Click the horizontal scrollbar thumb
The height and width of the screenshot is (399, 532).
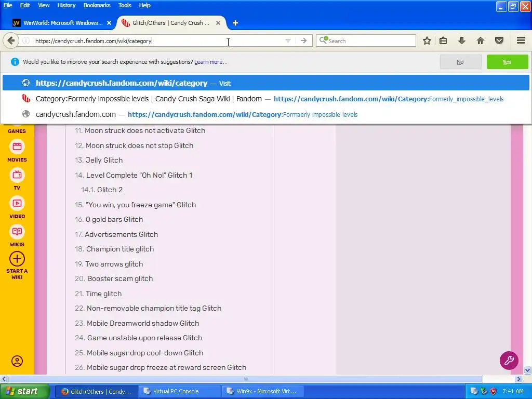[x=246, y=379]
